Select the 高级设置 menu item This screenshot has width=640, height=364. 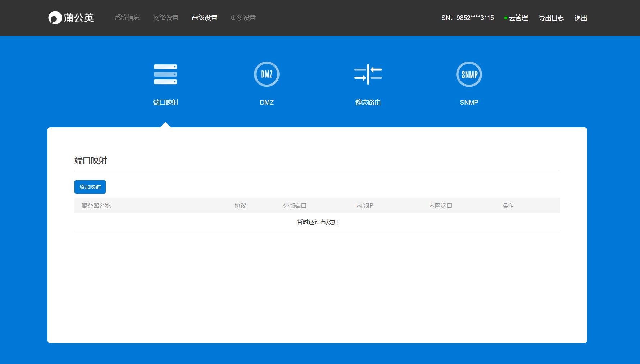204,18
